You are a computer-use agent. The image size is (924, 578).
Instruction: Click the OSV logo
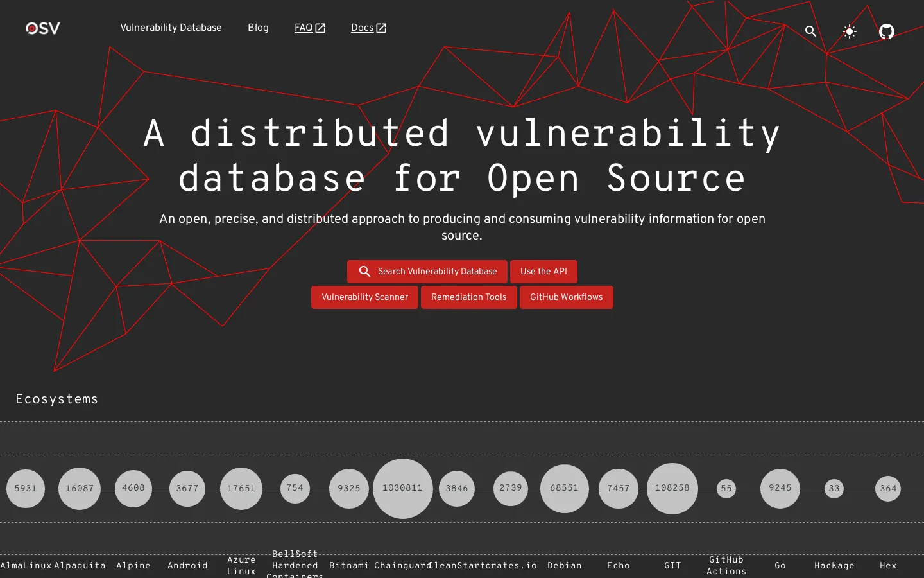pyautogui.click(x=43, y=28)
